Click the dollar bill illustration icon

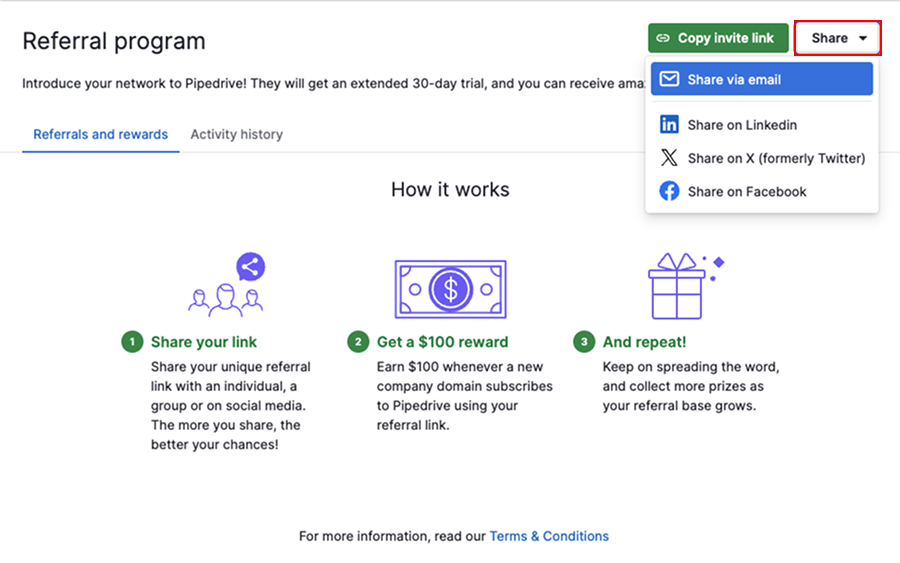[450, 289]
